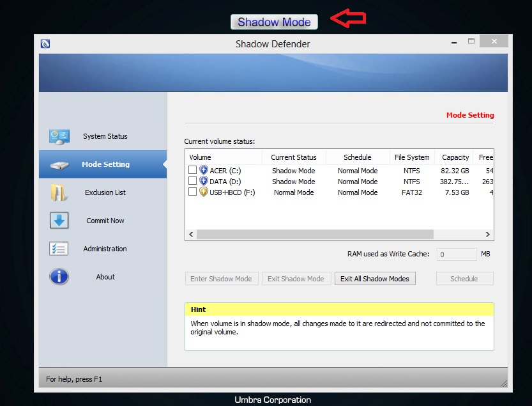The height and width of the screenshot is (406, 532).
Task: Click the Administration checklist icon
Action: click(x=59, y=249)
